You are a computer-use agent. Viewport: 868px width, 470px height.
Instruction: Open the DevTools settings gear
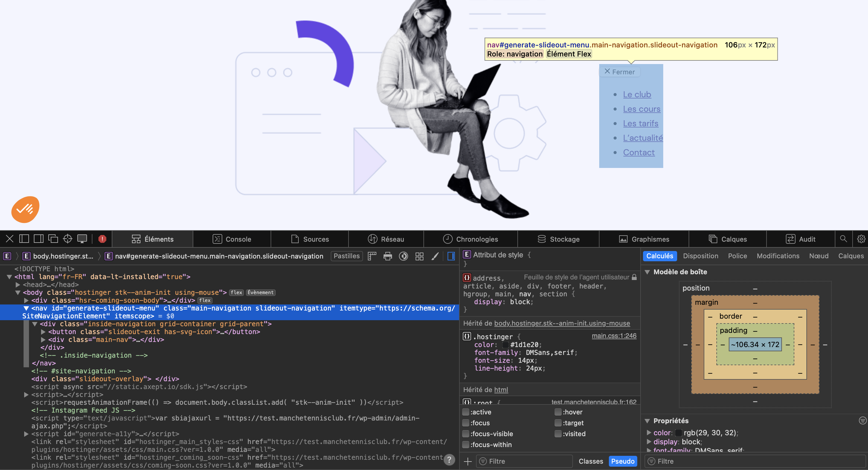tap(861, 239)
